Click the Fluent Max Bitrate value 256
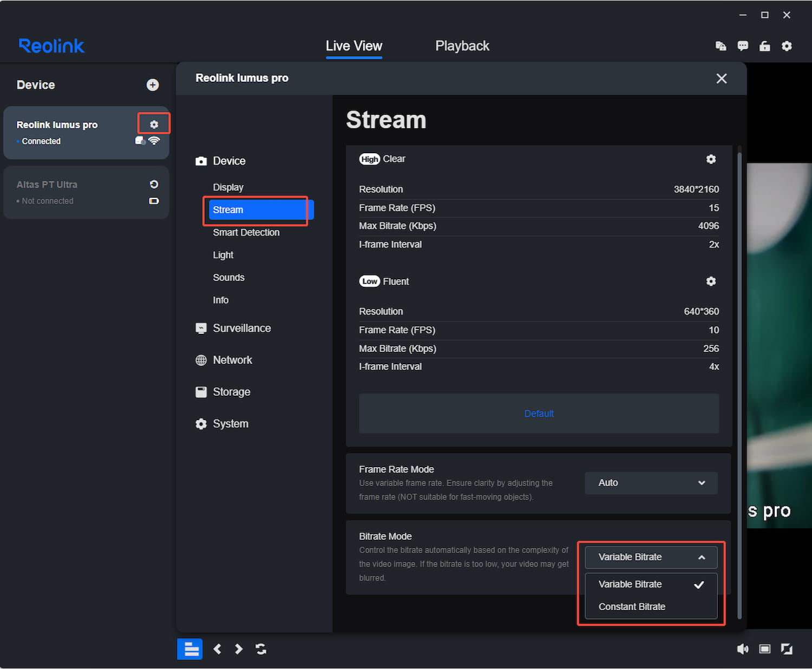The image size is (812, 669). pyautogui.click(x=711, y=349)
